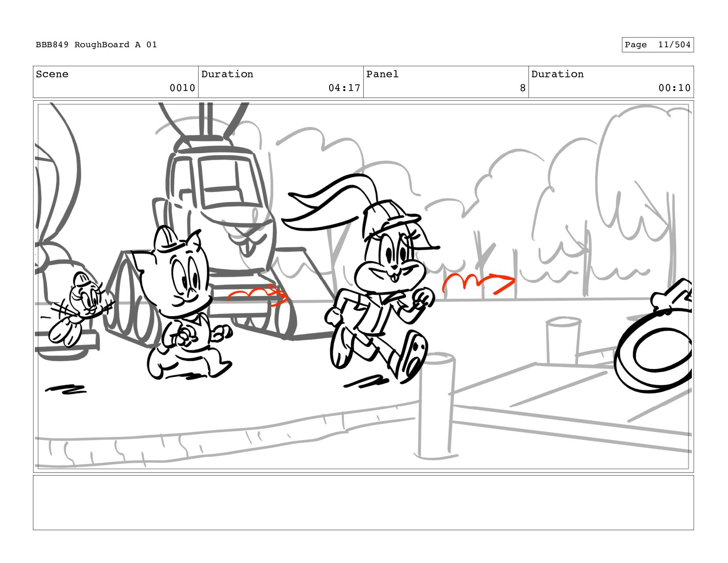Click the 'Panel' header label
Viewport: 728px width, 563px height.
point(382,74)
